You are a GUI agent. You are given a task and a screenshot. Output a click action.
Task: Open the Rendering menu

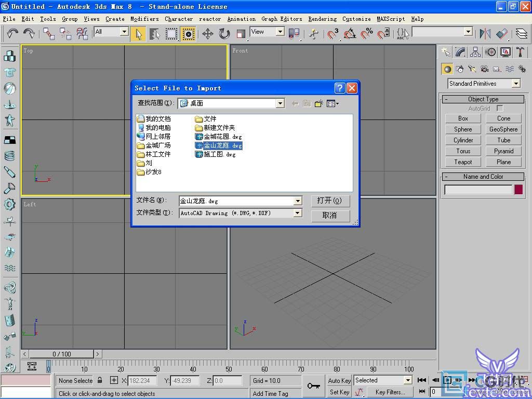click(322, 19)
